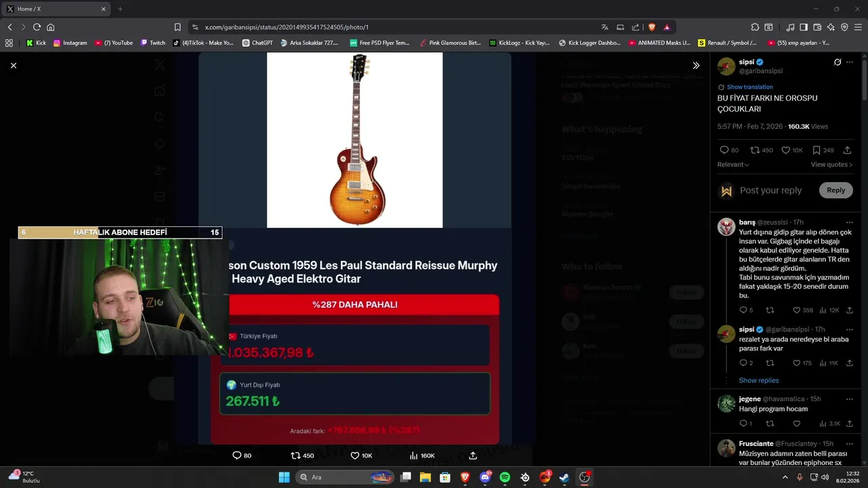Close the photo viewer with the X
The width and height of the screenshot is (868, 488).
(13, 66)
